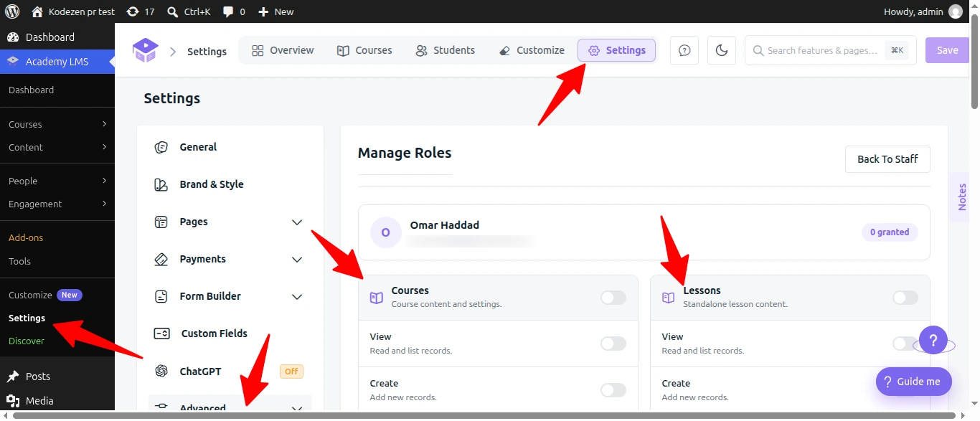
Task: Click the WordPress logo icon
Action: coord(12,11)
